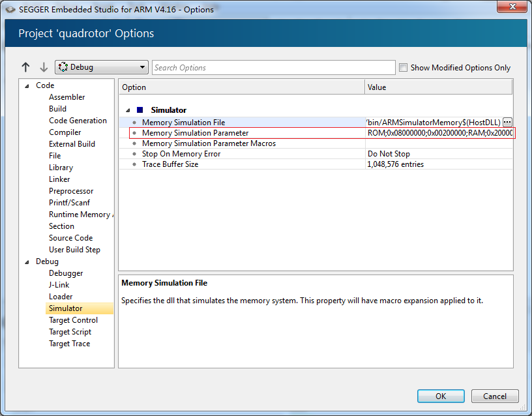Select Target Trace category
Viewport: 532px width, 416px height.
70,344
